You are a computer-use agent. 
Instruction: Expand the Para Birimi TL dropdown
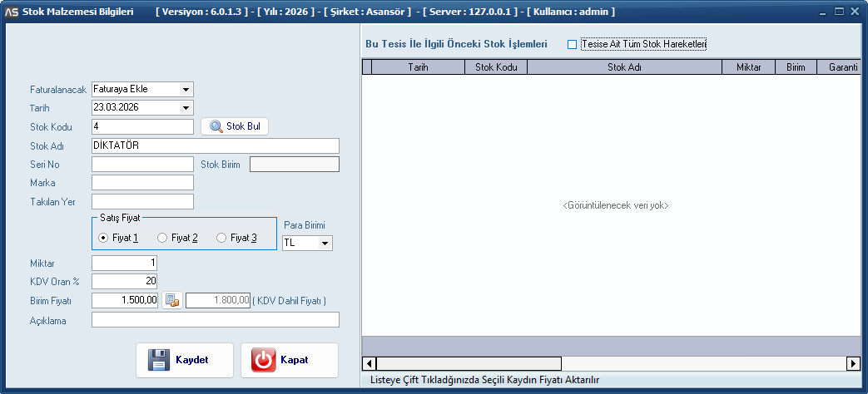click(325, 243)
